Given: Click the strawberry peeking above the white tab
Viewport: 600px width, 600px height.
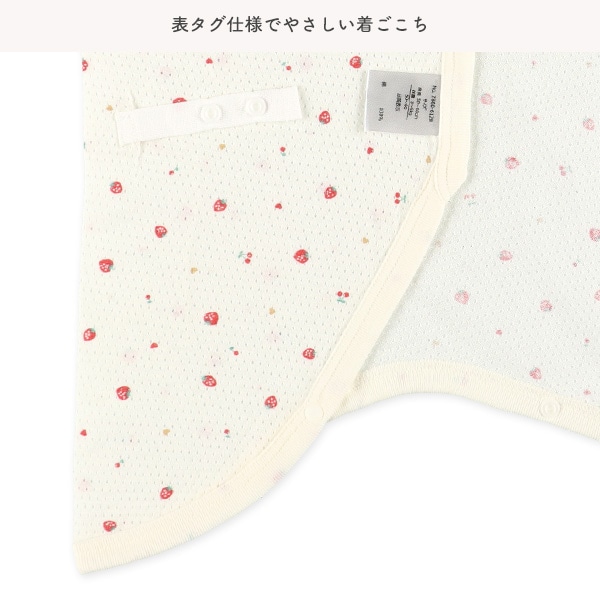Looking at the screenshot, I should [179, 100].
